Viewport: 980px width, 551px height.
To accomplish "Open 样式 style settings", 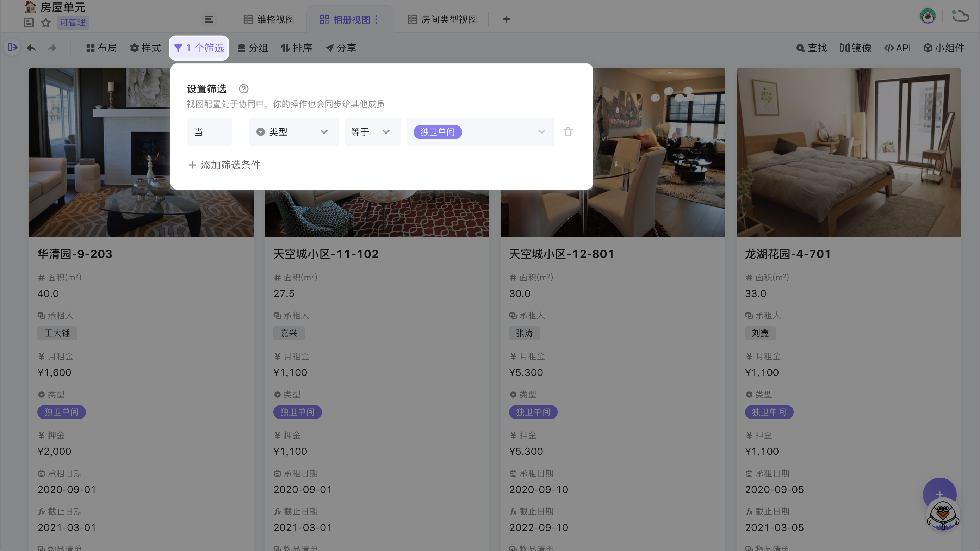I will point(145,48).
